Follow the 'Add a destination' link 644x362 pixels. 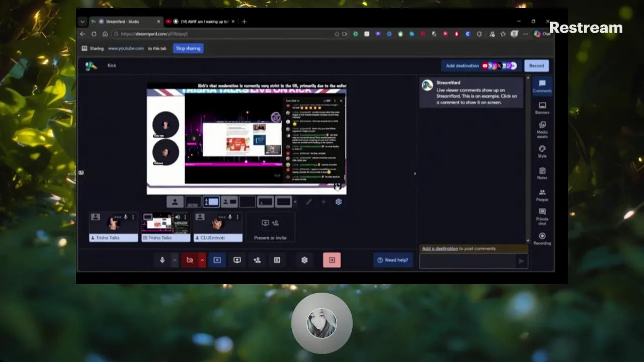[x=440, y=248]
